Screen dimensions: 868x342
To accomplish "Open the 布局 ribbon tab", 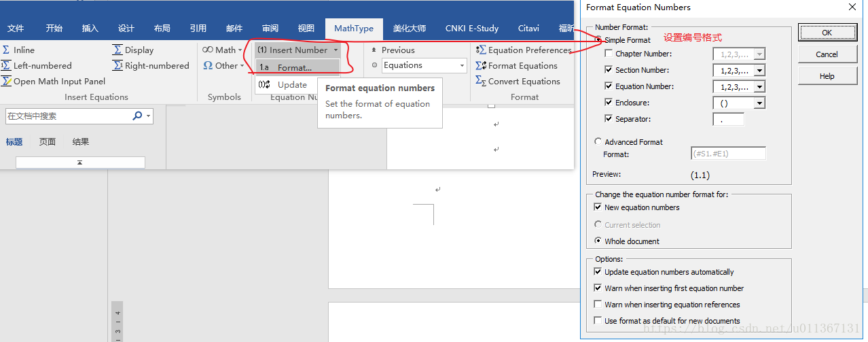I will (x=162, y=28).
